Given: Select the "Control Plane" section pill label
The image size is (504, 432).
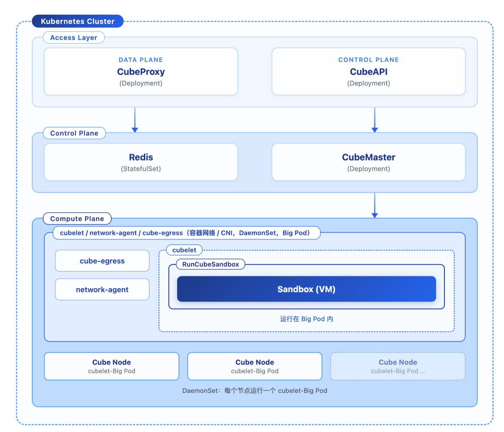Looking at the screenshot, I should click(74, 133).
